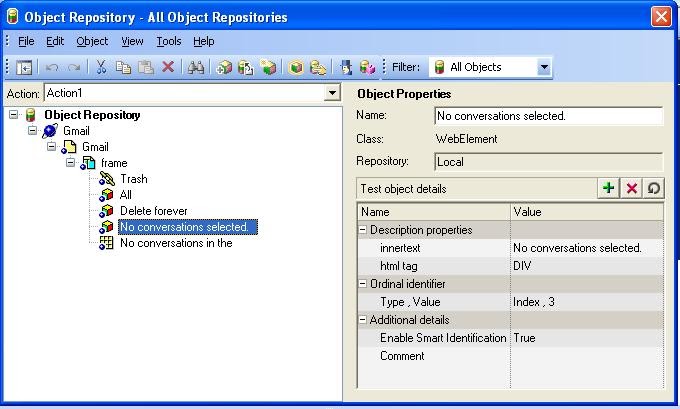The image size is (680, 409).
Task: Open the Tools menu
Action: tap(169, 41)
